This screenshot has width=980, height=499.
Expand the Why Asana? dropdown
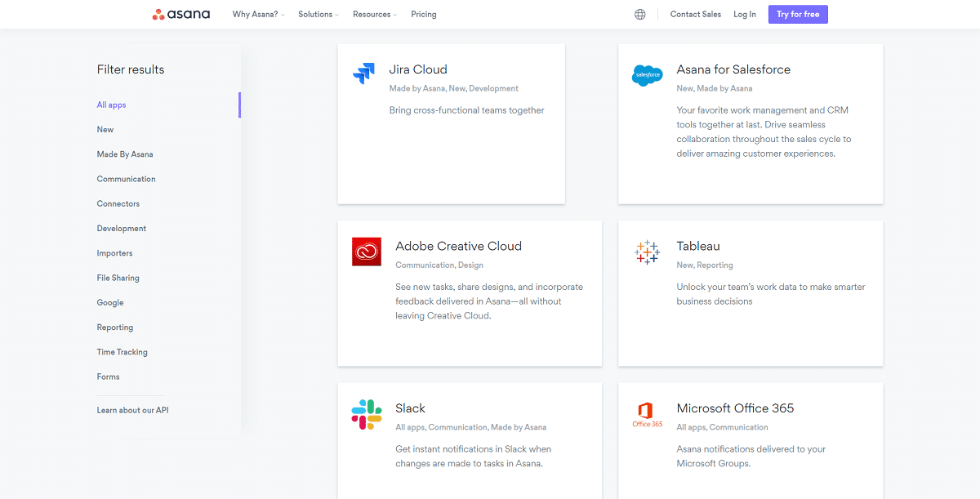point(256,14)
